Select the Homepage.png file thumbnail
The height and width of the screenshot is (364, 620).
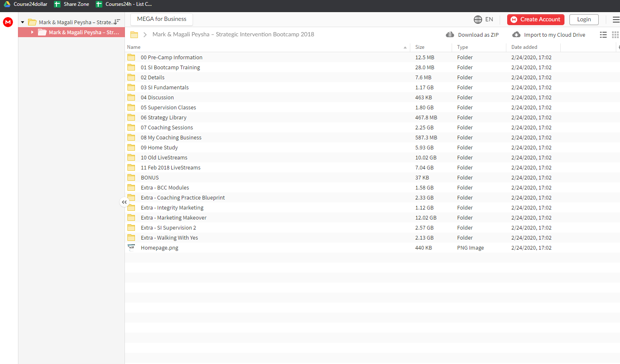tap(131, 248)
